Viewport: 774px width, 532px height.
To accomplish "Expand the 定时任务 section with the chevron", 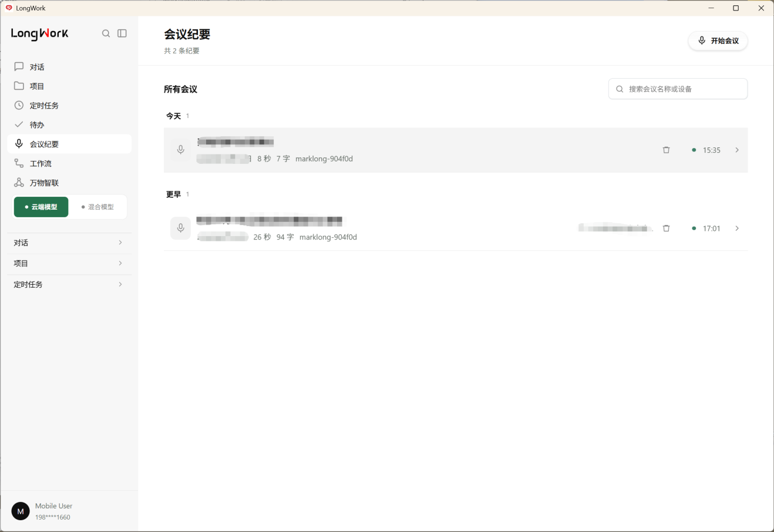I will coord(120,284).
